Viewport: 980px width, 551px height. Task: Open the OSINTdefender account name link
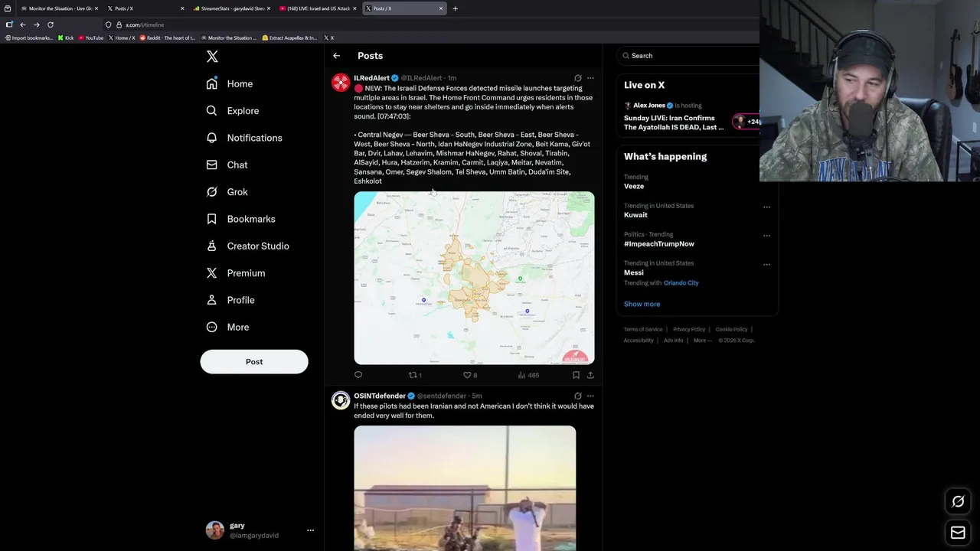coord(380,396)
